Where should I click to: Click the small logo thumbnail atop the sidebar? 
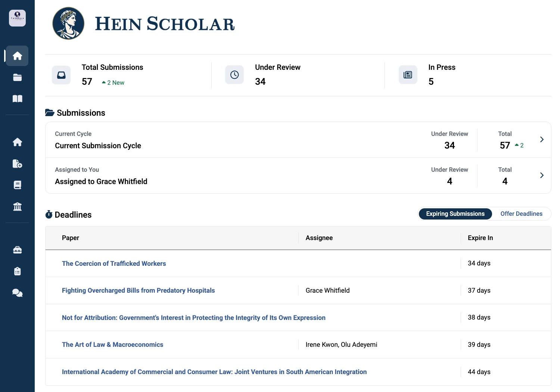tap(17, 18)
